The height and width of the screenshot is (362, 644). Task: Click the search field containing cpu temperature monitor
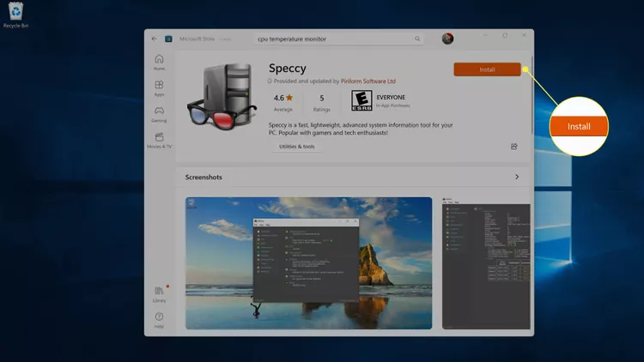339,39
